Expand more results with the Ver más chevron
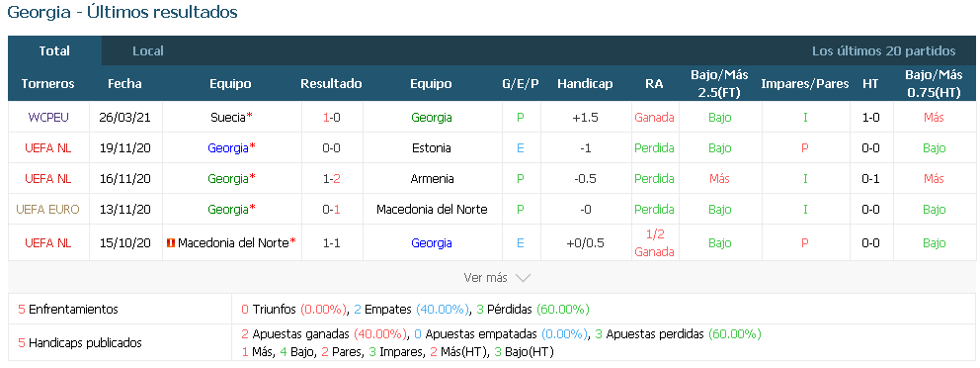The width and height of the screenshot is (980, 368). (x=524, y=278)
